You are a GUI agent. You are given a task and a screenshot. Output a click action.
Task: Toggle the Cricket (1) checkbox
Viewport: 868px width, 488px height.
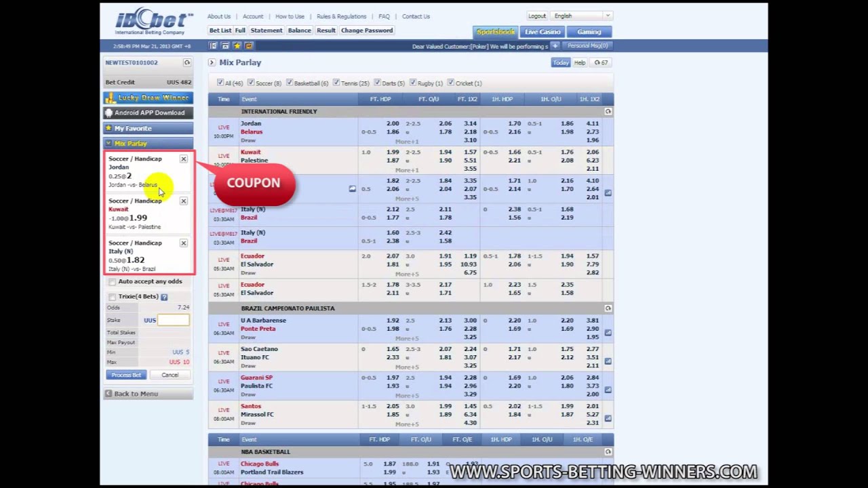point(451,83)
